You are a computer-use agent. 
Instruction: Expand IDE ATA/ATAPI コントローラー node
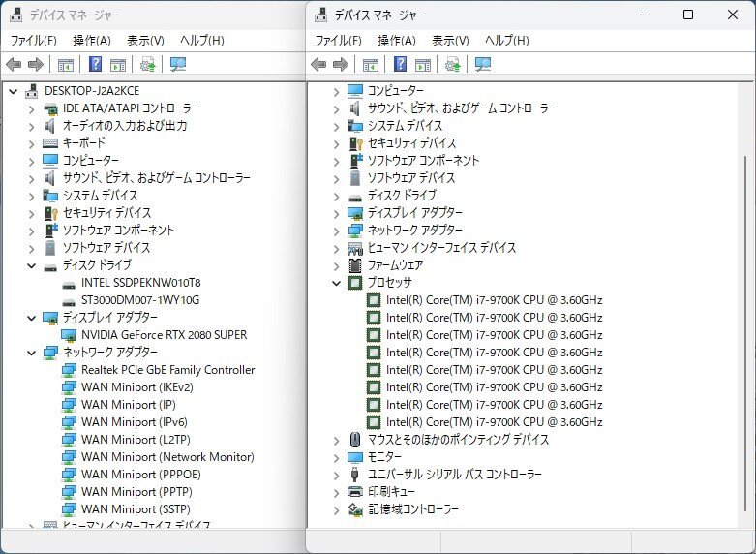coord(32,109)
